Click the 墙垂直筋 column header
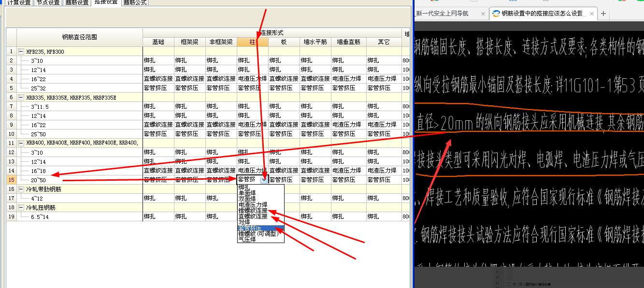Screen dimensions: 644x288 pos(349,42)
